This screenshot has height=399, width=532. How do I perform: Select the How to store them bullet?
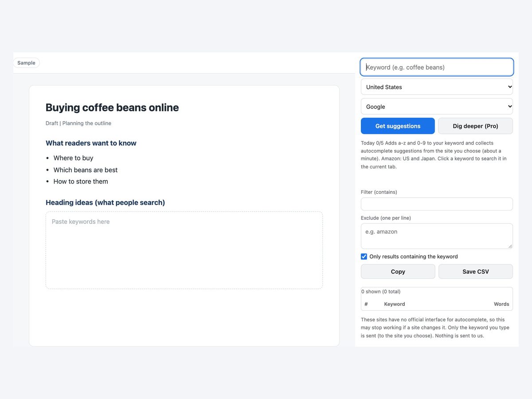pyautogui.click(x=81, y=181)
